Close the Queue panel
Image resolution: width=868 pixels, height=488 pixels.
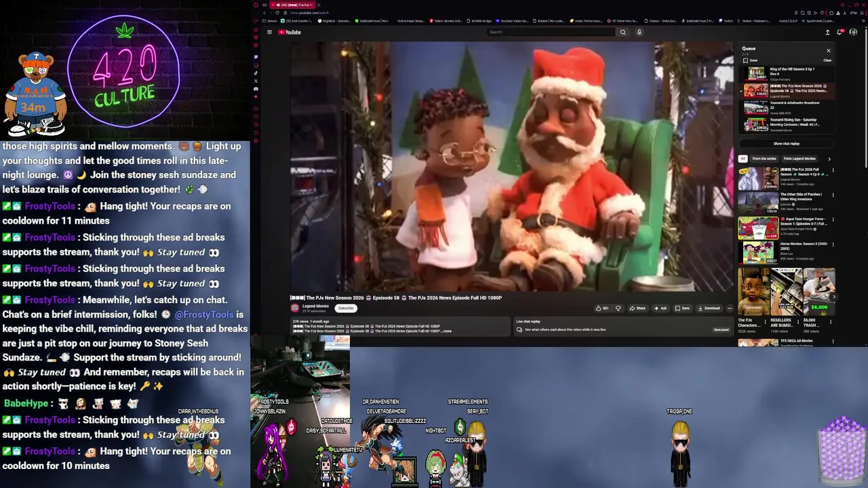click(828, 50)
